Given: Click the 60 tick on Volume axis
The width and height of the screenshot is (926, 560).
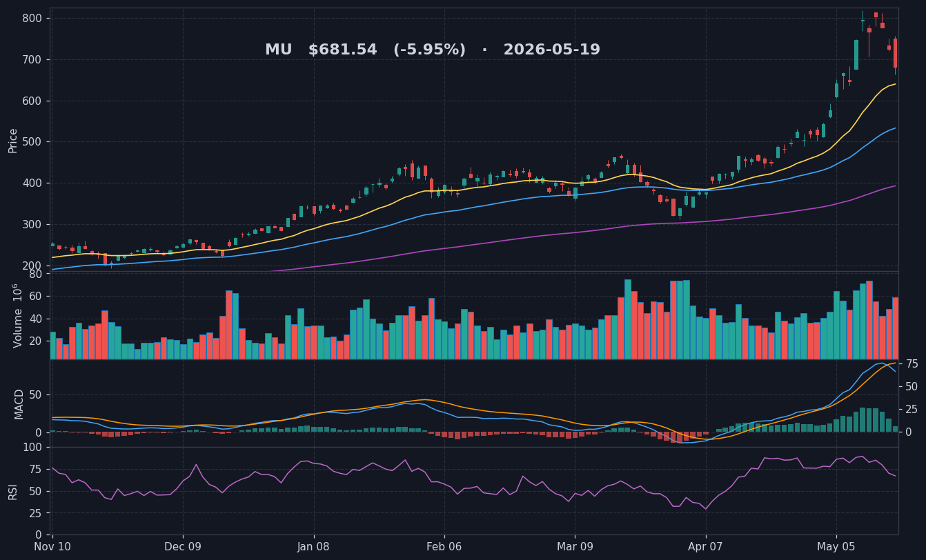Looking at the screenshot, I should tap(35, 297).
